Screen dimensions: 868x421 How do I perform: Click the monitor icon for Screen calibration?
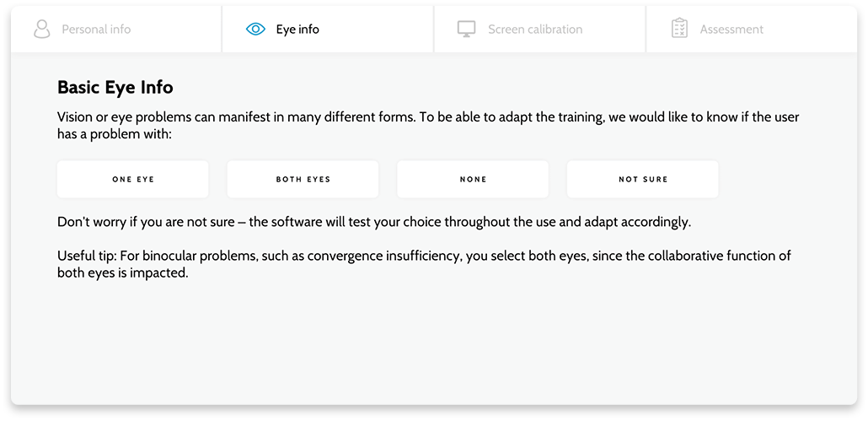467,29
